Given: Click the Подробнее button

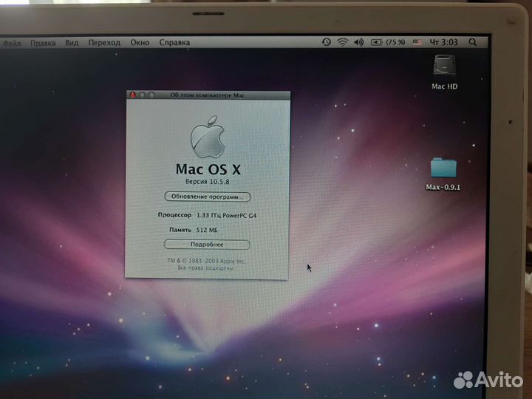Looking at the screenshot, I should point(207,245).
